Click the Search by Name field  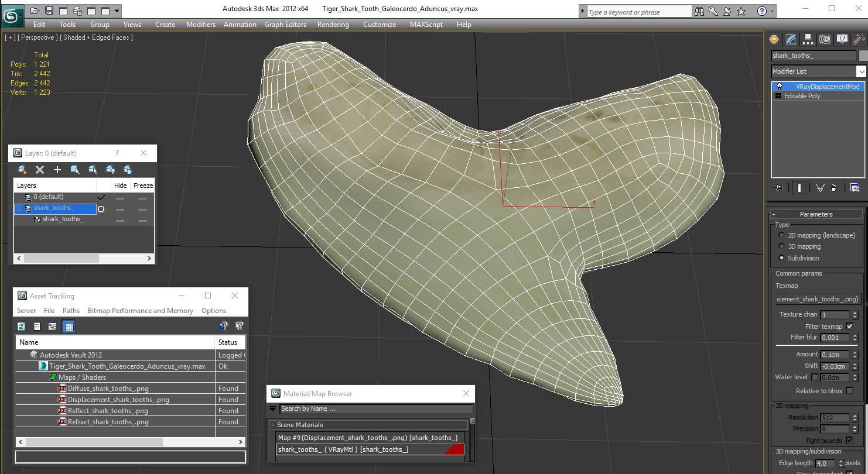(375, 409)
